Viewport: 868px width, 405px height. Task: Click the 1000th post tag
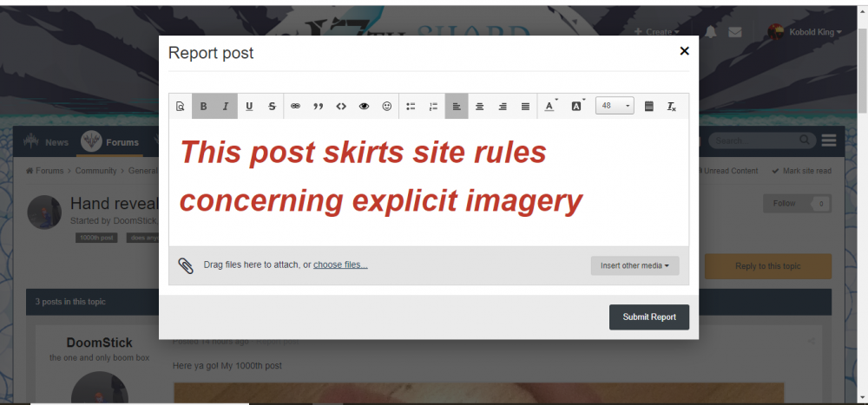point(96,238)
